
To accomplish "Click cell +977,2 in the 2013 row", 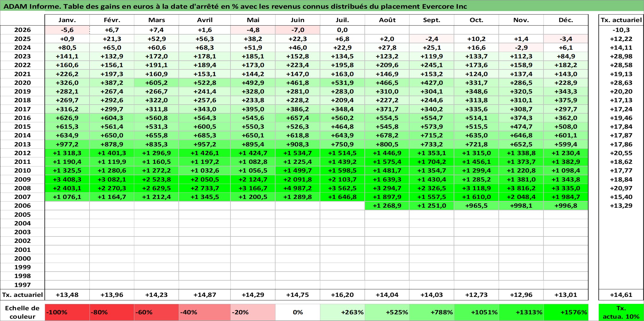I will pyautogui.click(x=67, y=144).
